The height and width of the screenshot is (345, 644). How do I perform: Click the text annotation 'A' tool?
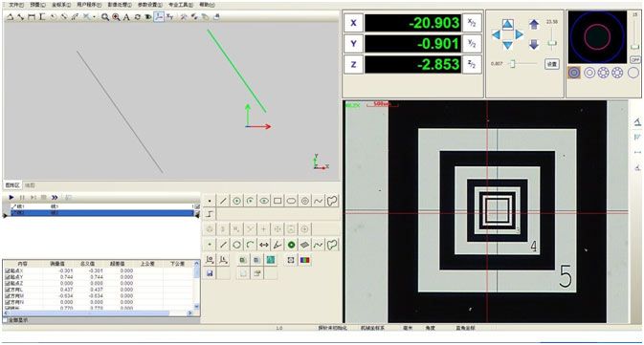[x=126, y=17]
